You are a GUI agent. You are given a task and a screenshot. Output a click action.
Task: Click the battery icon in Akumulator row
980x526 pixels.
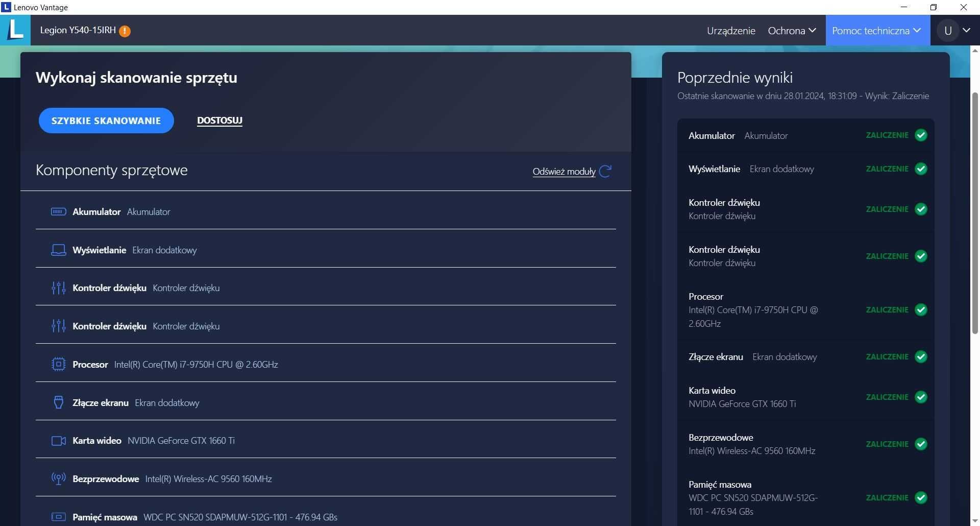click(59, 211)
